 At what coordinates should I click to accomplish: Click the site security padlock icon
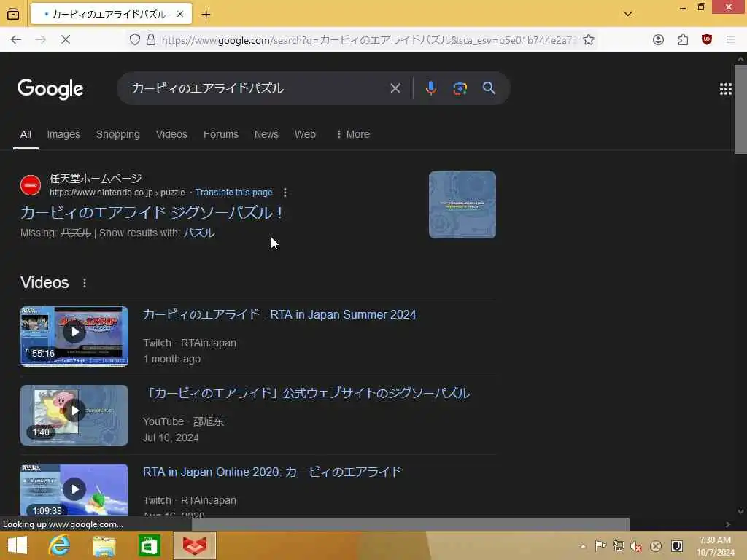click(151, 39)
